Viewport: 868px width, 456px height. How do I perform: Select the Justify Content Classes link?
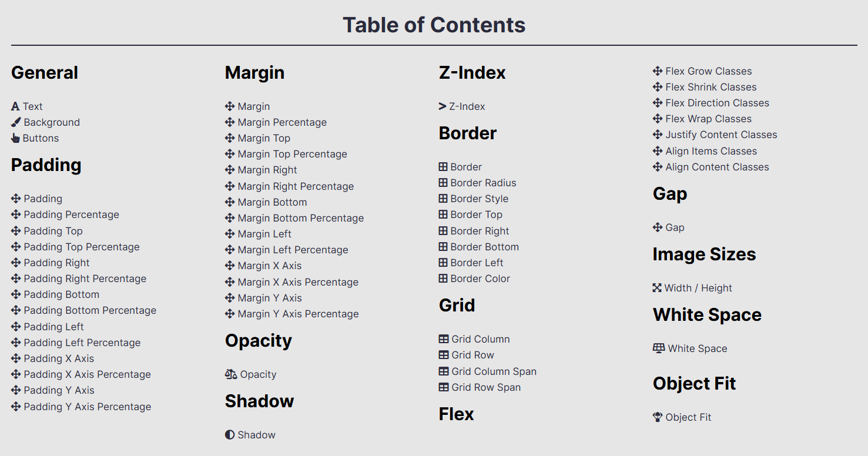click(721, 135)
